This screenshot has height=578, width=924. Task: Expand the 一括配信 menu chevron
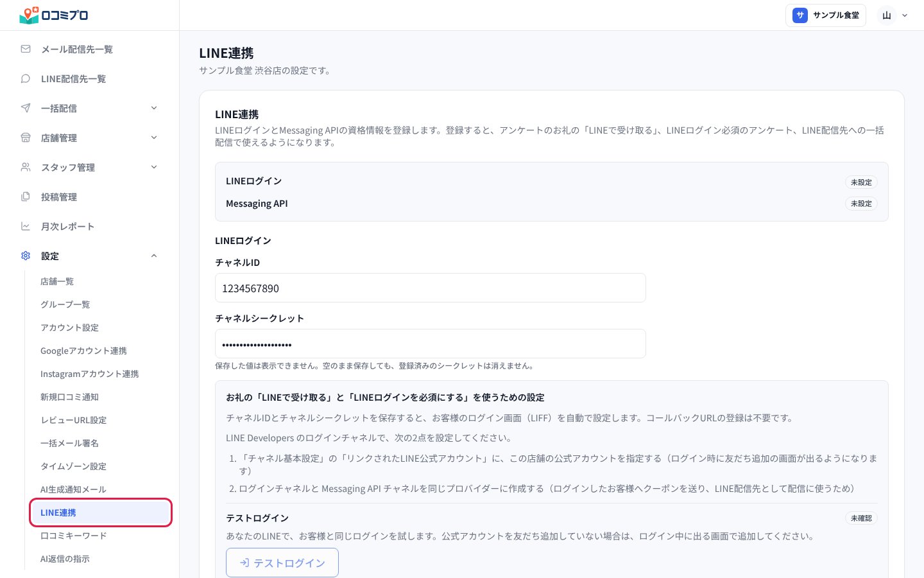(154, 108)
